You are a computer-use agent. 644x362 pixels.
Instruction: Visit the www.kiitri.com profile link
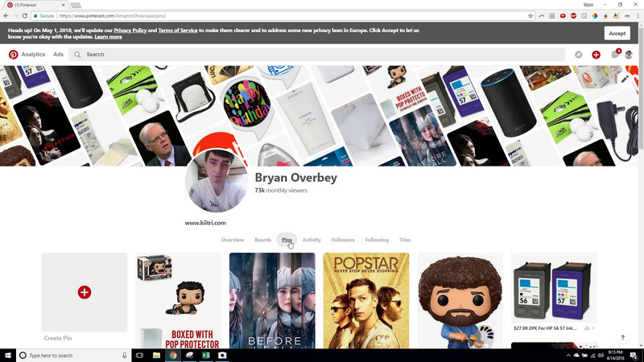coord(205,223)
